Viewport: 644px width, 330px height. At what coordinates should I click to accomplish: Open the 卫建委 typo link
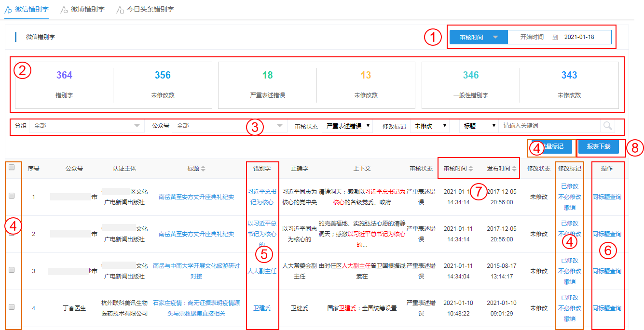(262, 308)
